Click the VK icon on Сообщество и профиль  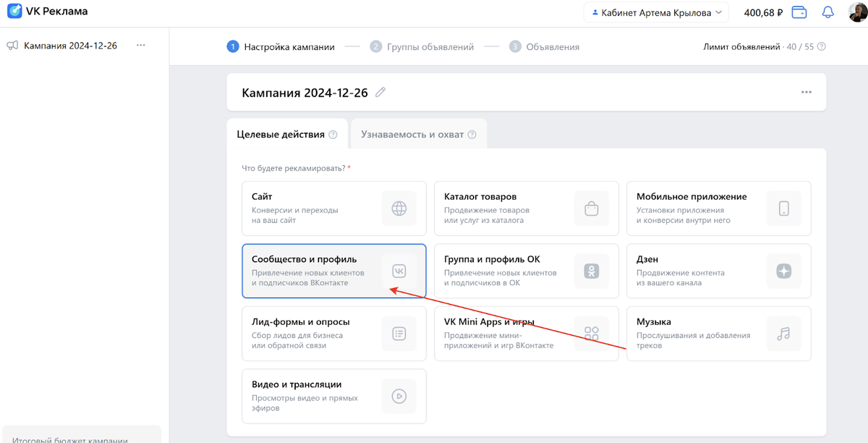(x=399, y=271)
